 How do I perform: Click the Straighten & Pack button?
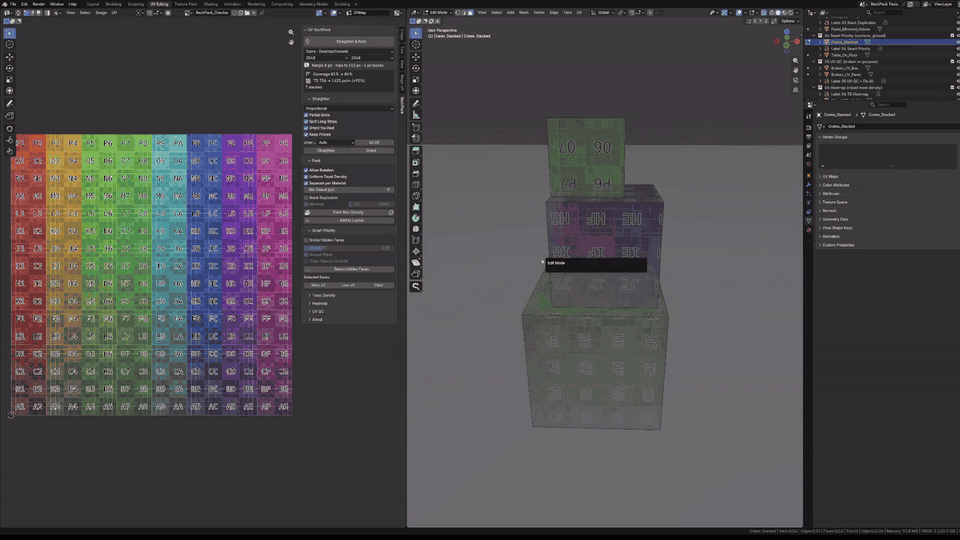[x=350, y=42]
